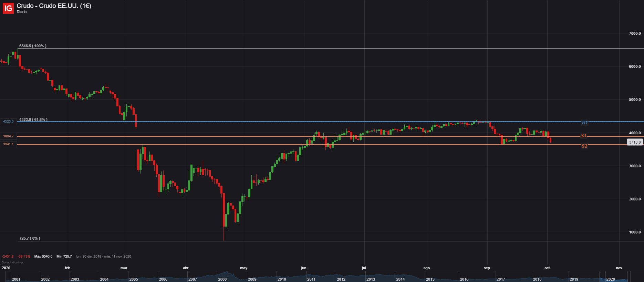
Task: Select the 6546.5 (100%) Fibonacci label
Action: [x=33, y=46]
